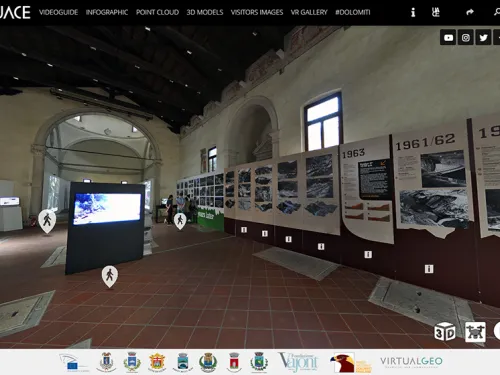Viewport: 500px width, 375px height.
Task: Switch to 3D cube view
Action: (445, 332)
